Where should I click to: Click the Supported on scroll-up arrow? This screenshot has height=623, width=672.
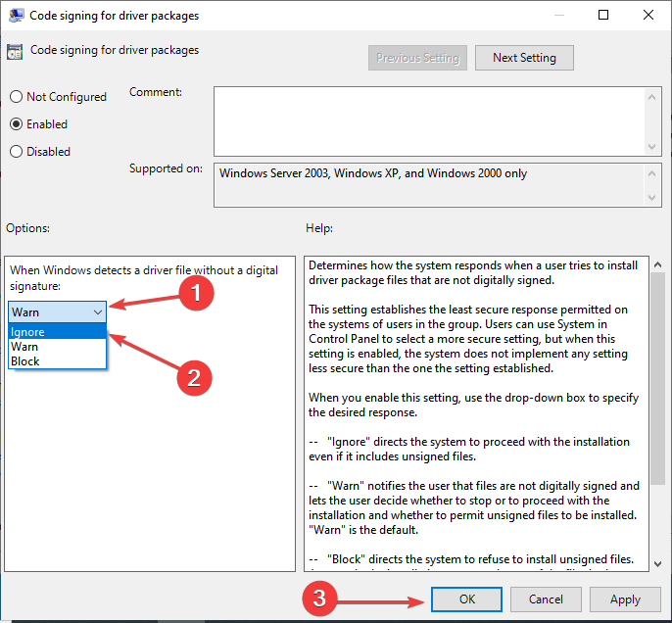653,170
